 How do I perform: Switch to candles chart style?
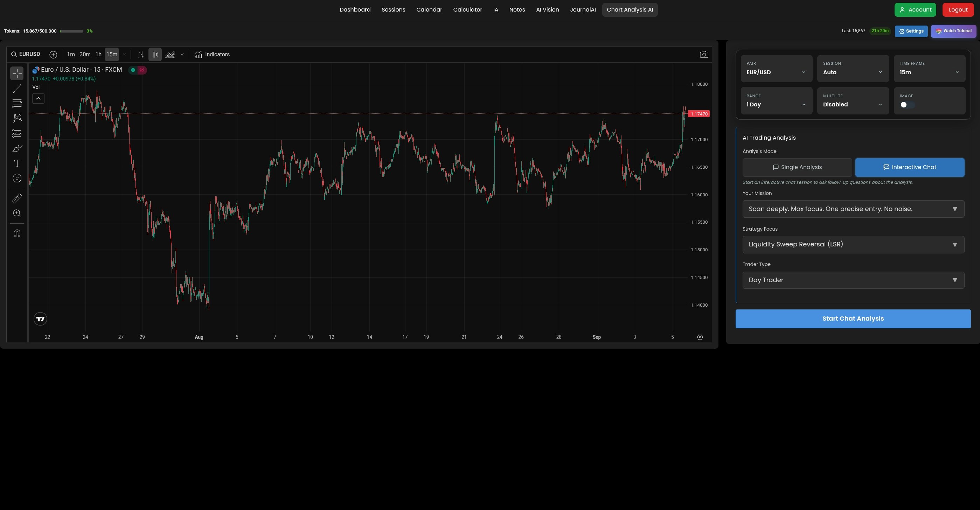[155, 55]
